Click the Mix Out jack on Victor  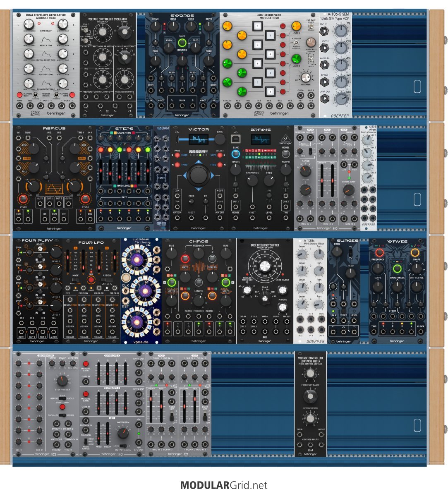pyautogui.click(x=220, y=218)
